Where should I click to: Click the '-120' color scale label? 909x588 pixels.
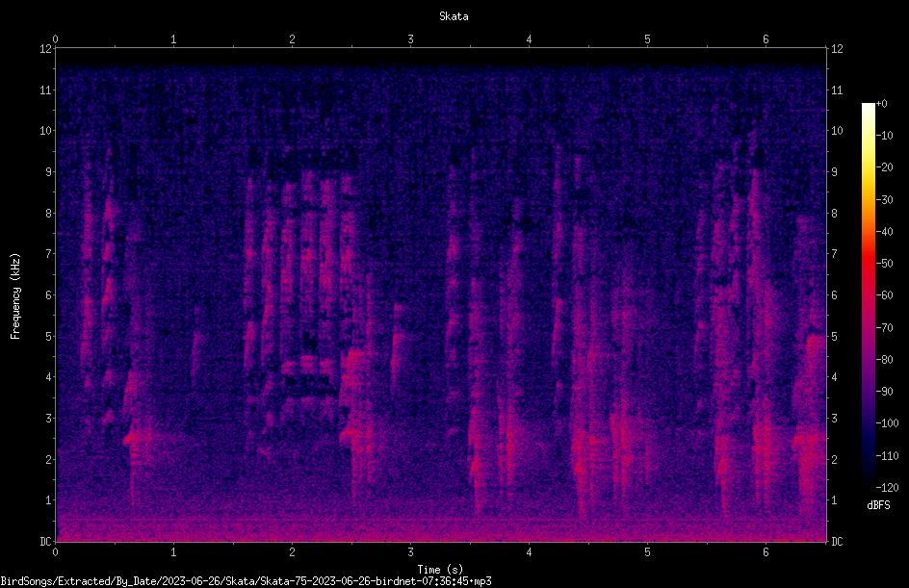[x=887, y=487]
